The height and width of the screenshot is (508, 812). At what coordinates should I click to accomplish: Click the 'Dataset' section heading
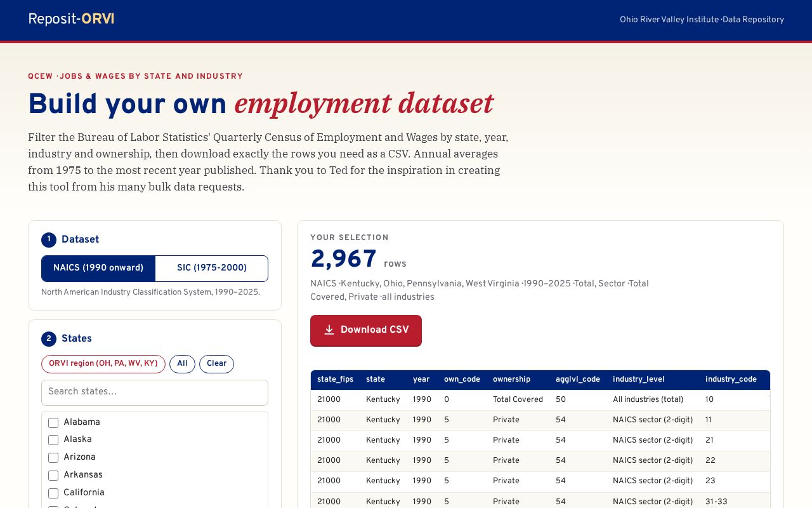pos(80,240)
